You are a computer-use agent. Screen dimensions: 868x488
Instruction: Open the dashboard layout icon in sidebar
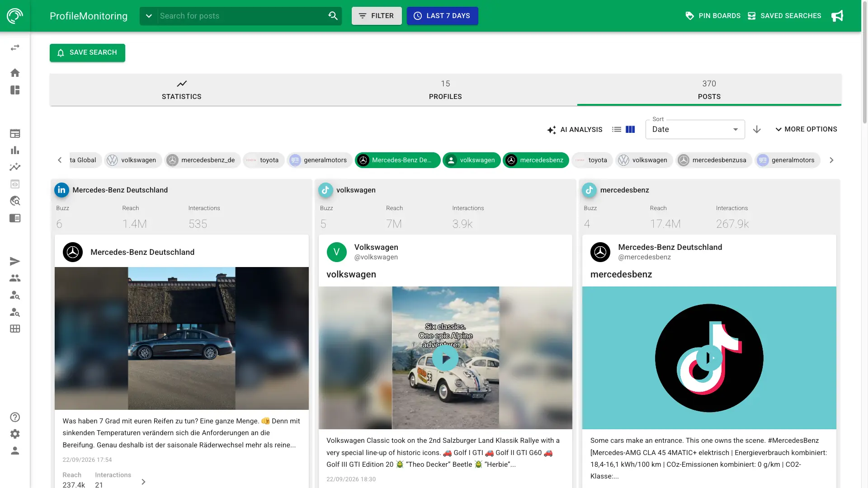[x=15, y=90]
